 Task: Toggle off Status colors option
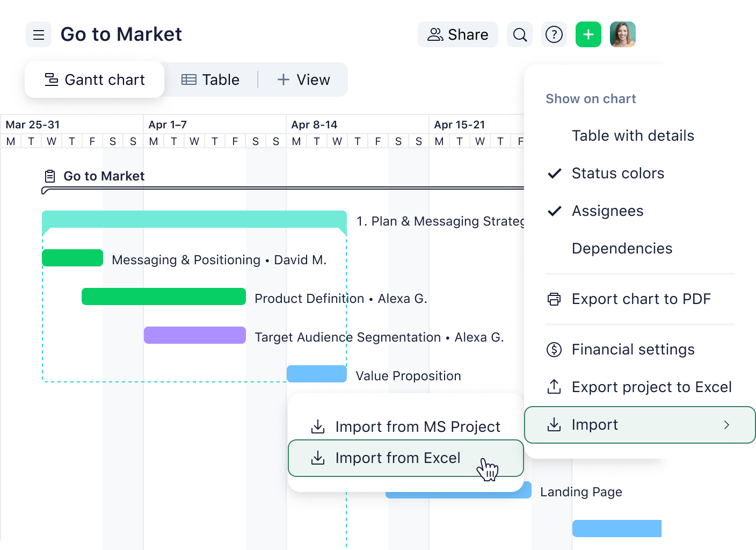pos(617,173)
